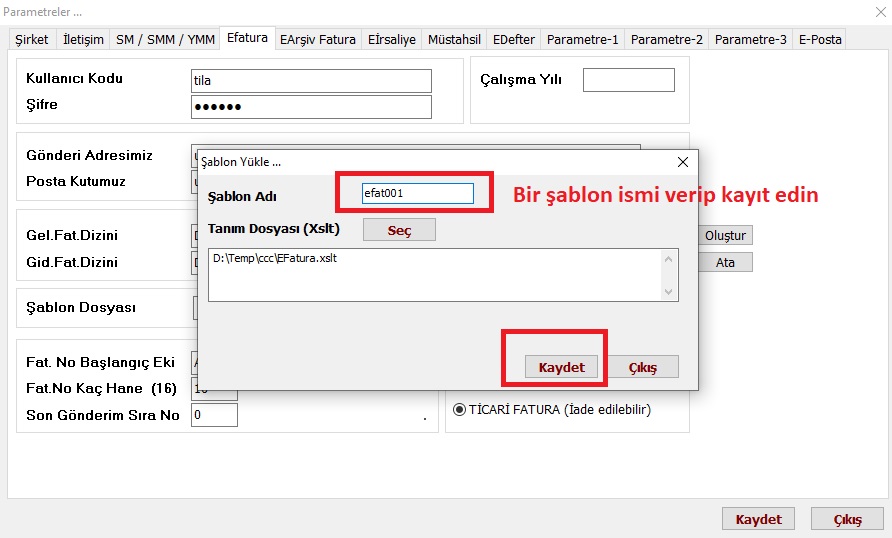This screenshot has height=538, width=892.
Task: Click the Ata button
Action: pyautogui.click(x=725, y=262)
